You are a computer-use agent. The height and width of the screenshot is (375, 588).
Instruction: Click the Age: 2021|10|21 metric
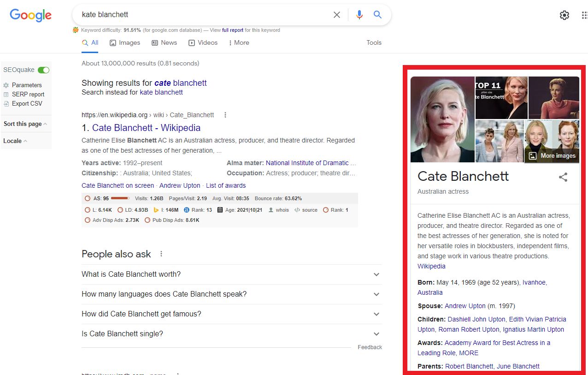pyautogui.click(x=240, y=210)
